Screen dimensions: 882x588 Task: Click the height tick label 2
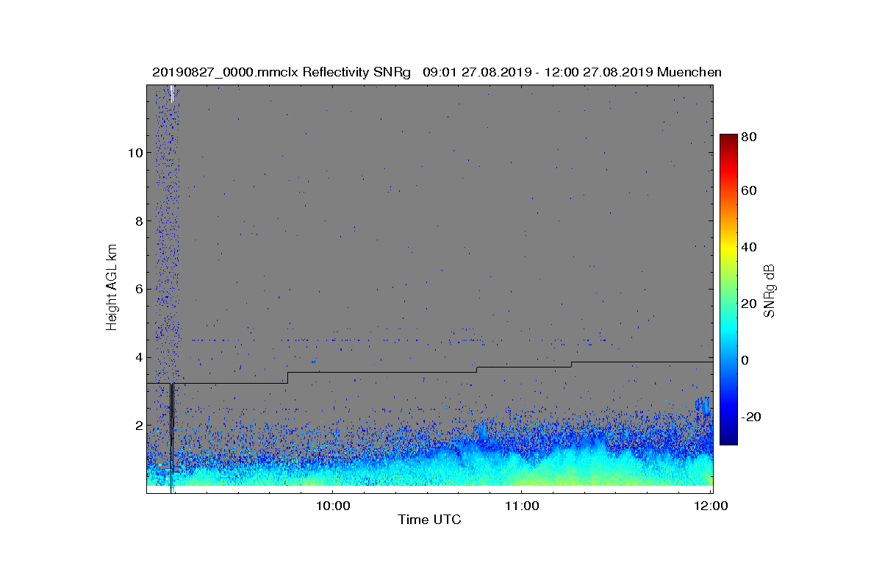pos(137,426)
